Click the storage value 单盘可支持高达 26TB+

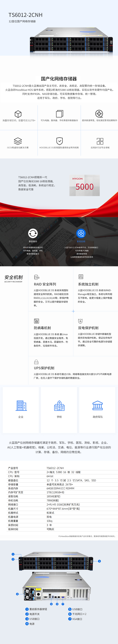[x=60, y=484]
